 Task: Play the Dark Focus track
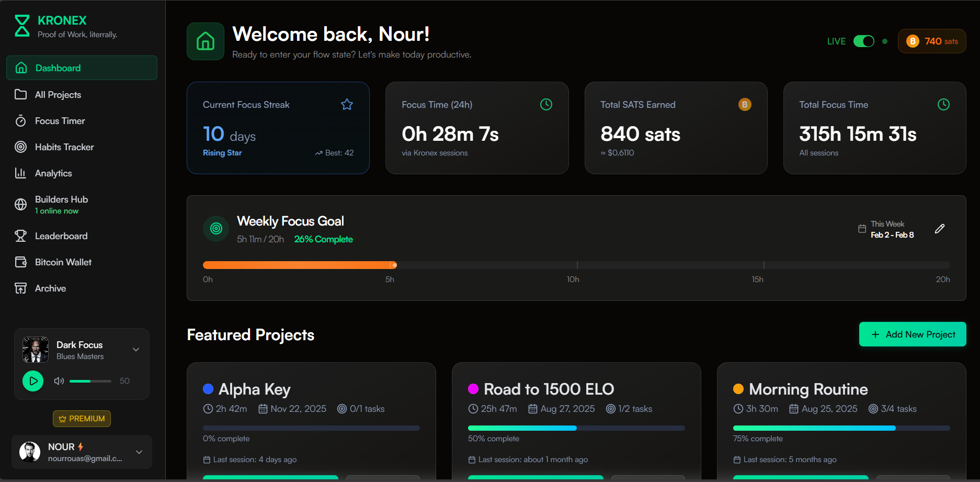33,381
